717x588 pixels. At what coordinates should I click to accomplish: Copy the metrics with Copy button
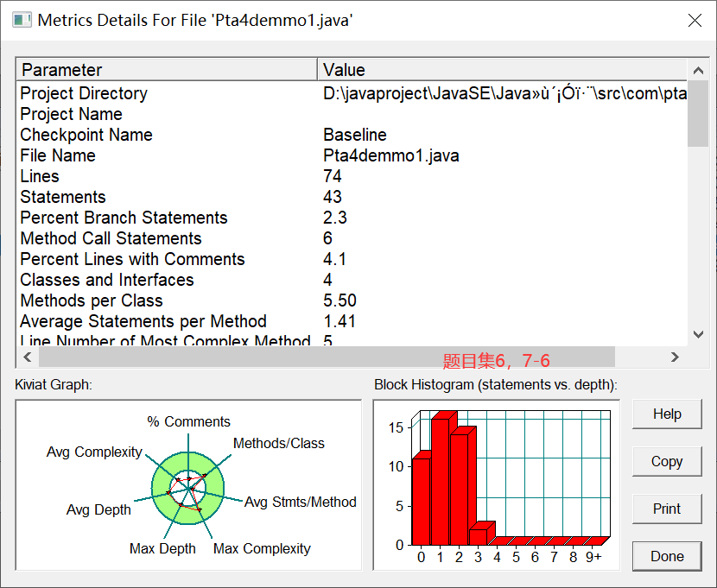[x=667, y=461]
